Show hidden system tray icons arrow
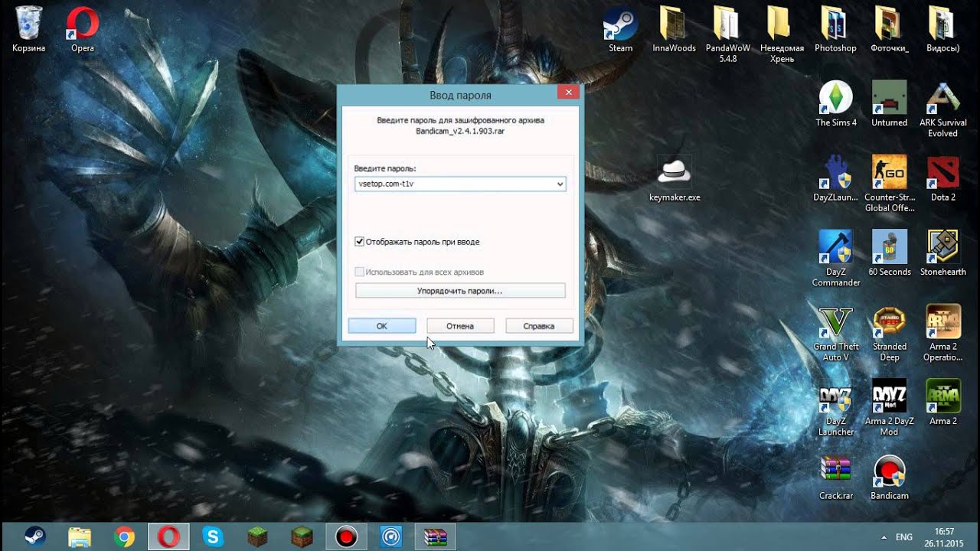Viewport: 980px width, 551px height. [884, 537]
